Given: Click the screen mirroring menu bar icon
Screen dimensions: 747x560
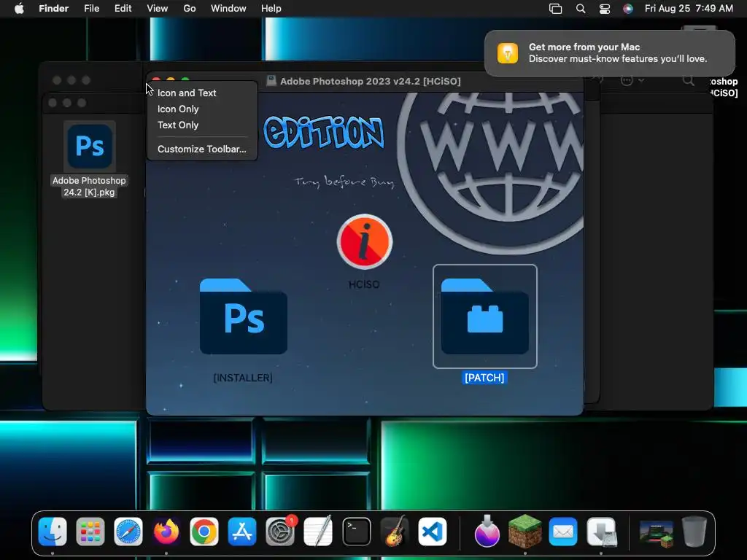Looking at the screenshot, I should pos(555,9).
